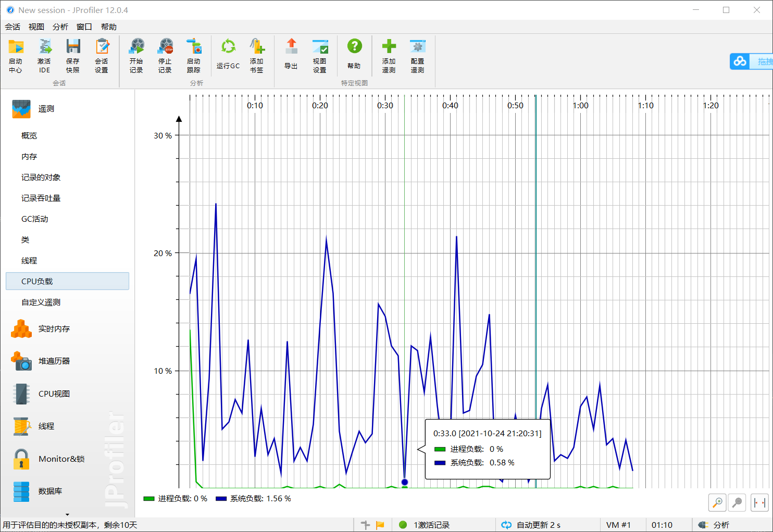Click the 01:10 elapsed time in status bar
The height and width of the screenshot is (532, 773).
click(662, 525)
